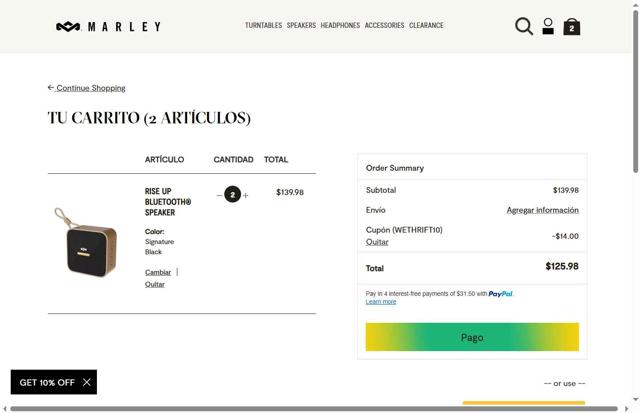Increase quantity with the plus button
The image size is (640, 413).
(245, 195)
